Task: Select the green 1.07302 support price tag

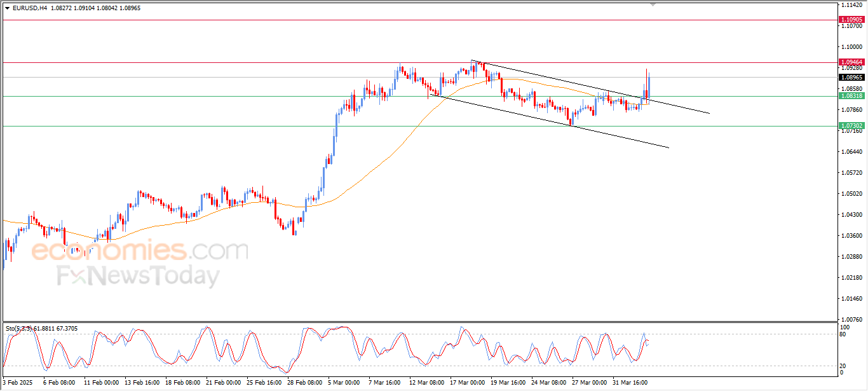Action: click(851, 126)
